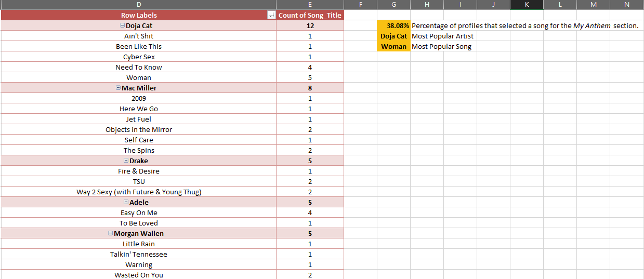Click the count for Easy On Me
The width and height of the screenshot is (644, 279).
[310, 212]
